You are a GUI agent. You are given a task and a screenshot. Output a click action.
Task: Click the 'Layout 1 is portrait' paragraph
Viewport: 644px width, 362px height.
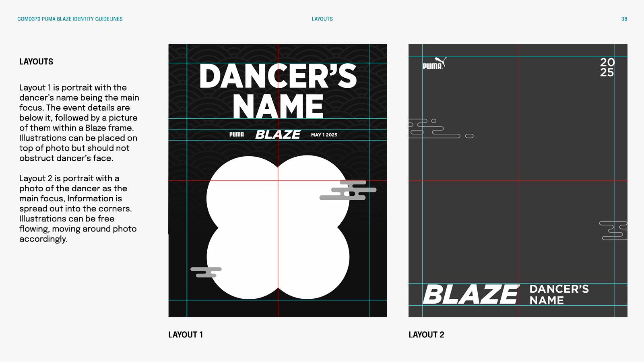coord(79,123)
